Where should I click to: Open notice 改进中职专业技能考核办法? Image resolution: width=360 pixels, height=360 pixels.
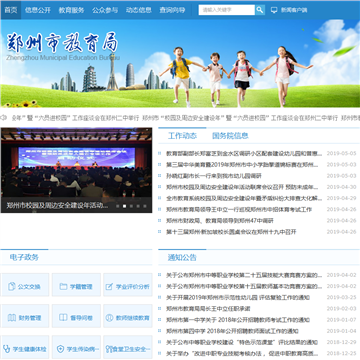[x=242, y=353]
